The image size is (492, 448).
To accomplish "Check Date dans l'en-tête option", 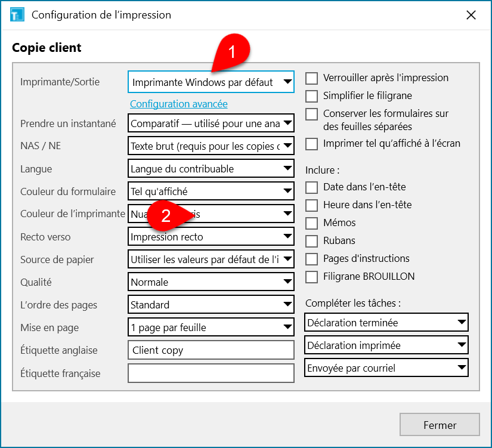I will pyautogui.click(x=311, y=187).
